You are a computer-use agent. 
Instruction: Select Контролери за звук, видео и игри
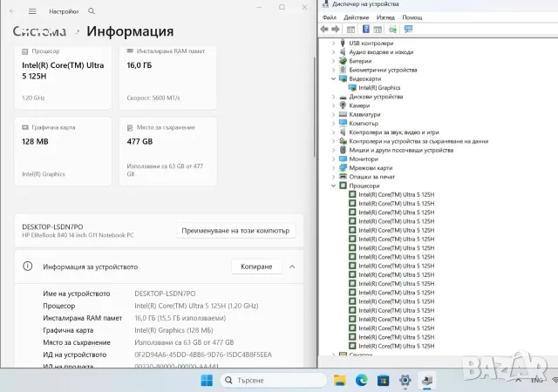(394, 132)
